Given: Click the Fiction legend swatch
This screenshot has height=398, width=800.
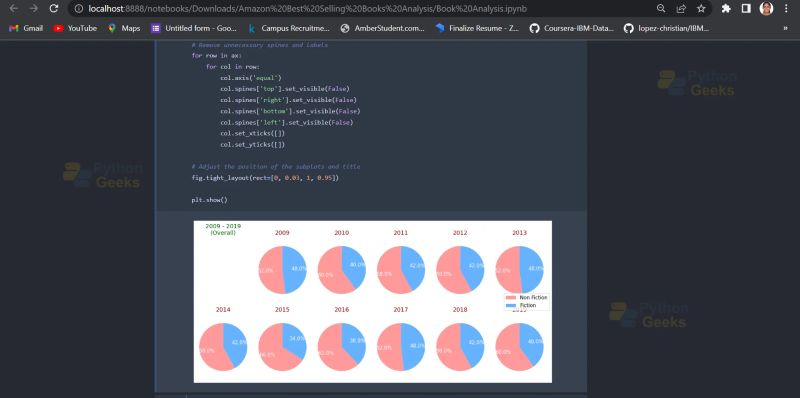Looking at the screenshot, I should point(511,305).
